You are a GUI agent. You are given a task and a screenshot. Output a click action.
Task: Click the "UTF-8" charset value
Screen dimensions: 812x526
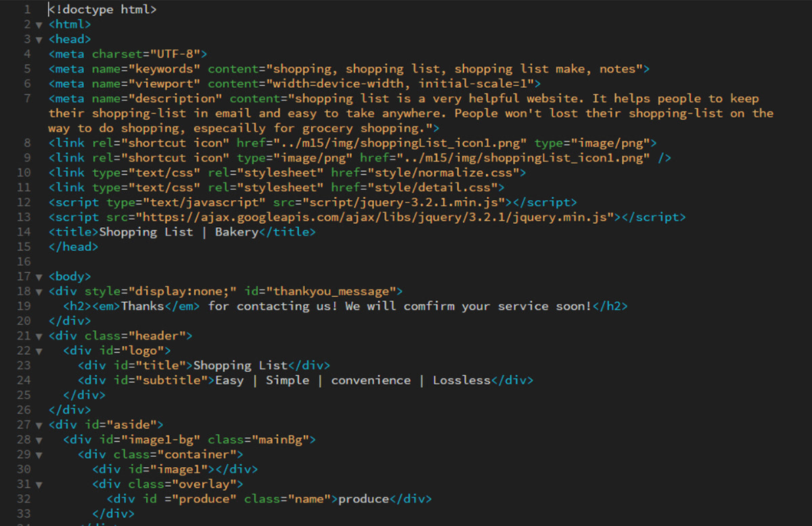click(176, 54)
